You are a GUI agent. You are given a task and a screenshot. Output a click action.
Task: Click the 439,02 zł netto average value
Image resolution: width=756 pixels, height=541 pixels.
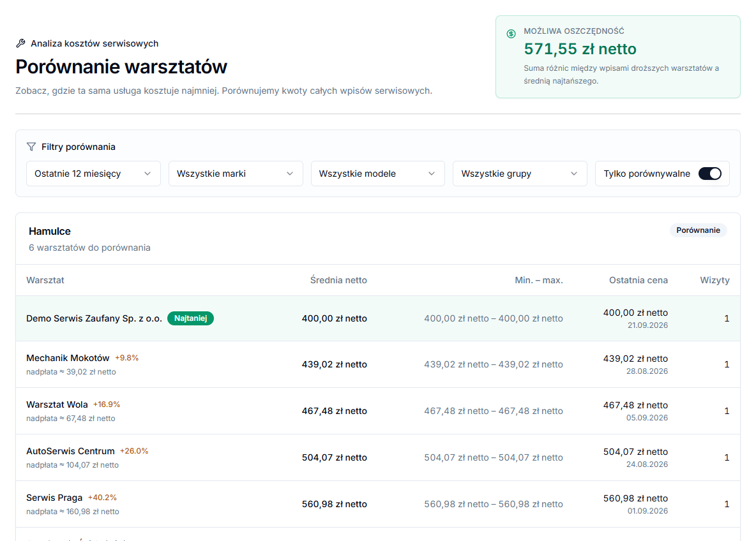click(334, 365)
